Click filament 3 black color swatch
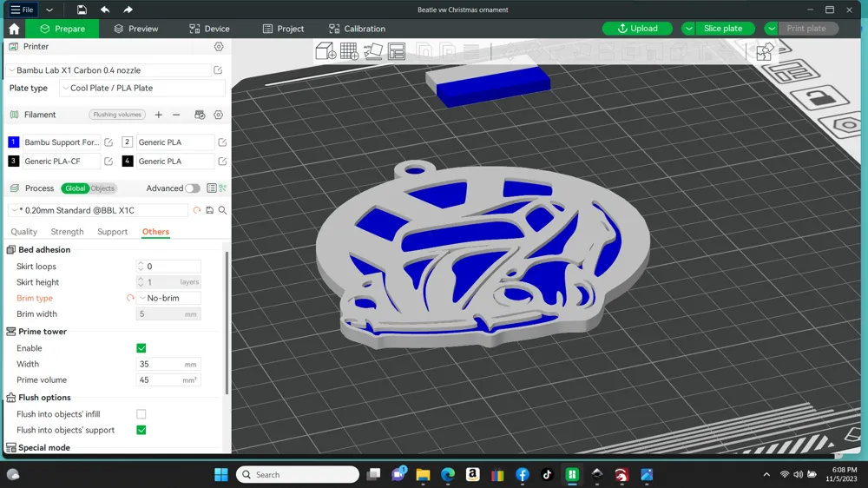 point(13,162)
